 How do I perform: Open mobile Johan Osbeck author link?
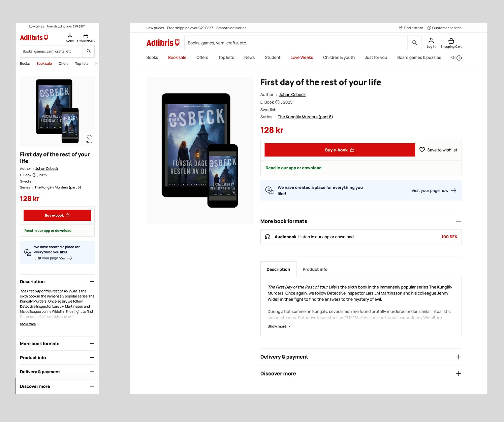pyautogui.click(x=47, y=169)
